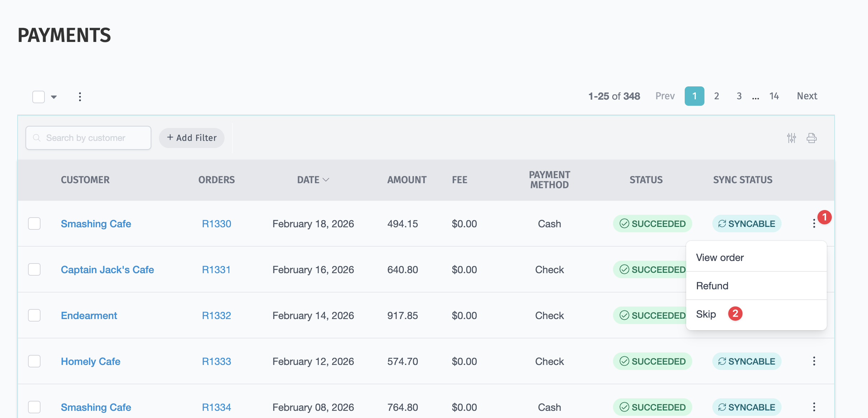
Task: Focus the Search by customer field
Action: click(88, 138)
